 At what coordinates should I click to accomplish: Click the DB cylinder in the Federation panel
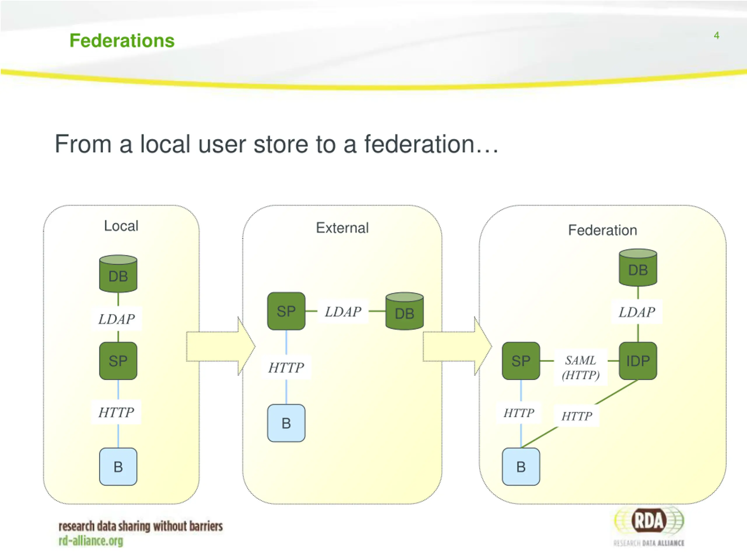coord(638,268)
